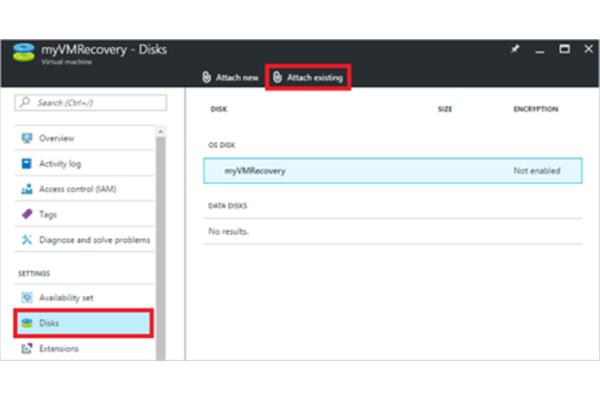Click the ENCRYPTION column header
This screenshot has width=600, height=400.
coord(536,109)
